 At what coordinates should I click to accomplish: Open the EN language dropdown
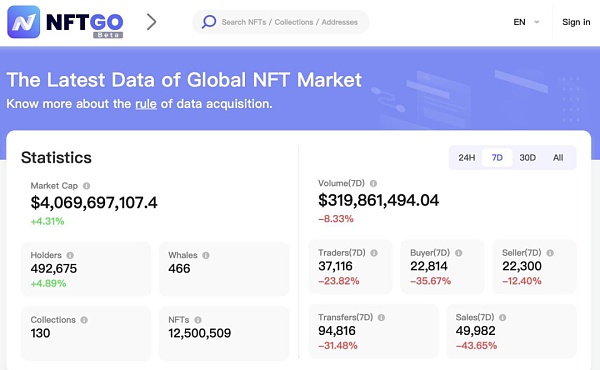(x=526, y=22)
